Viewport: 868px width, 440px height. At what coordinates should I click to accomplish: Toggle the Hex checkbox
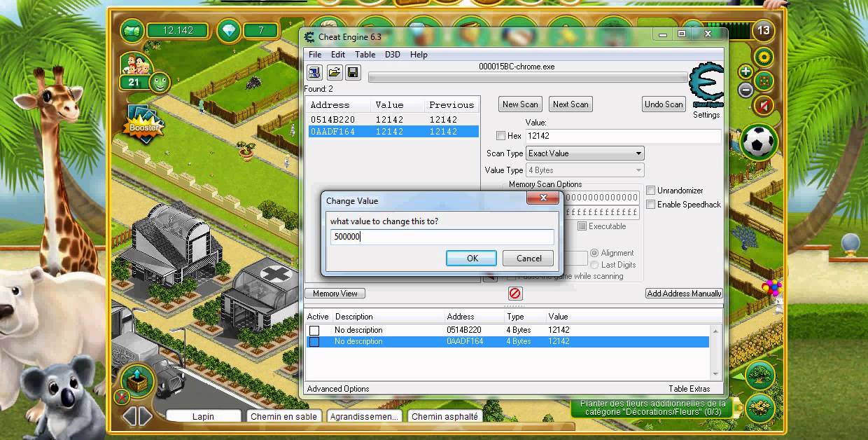click(x=500, y=136)
